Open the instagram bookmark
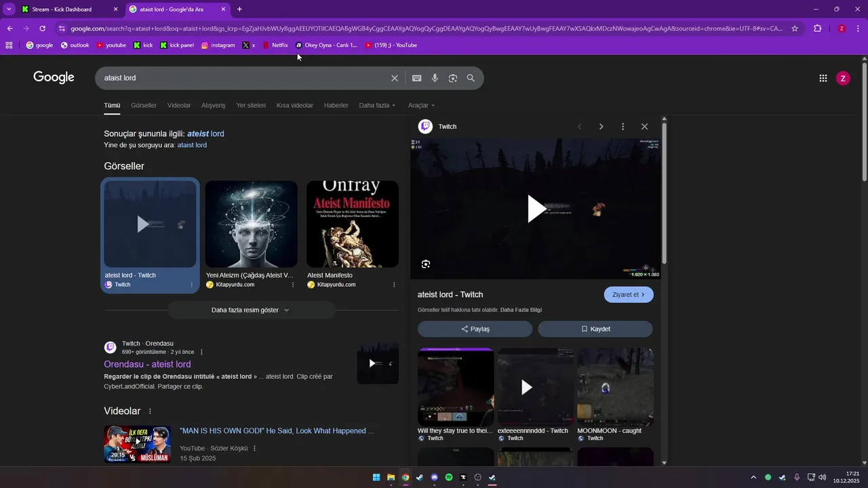The width and height of the screenshot is (868, 488). click(x=218, y=45)
